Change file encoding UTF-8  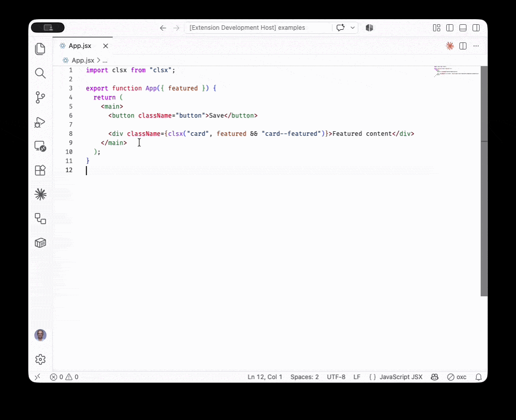click(x=336, y=377)
